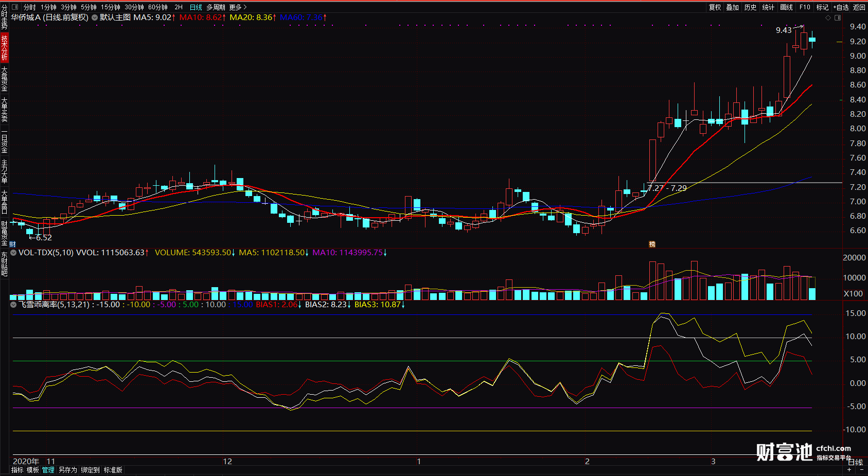
Task: Click the 财 marker icon on chart
Action: (12, 244)
